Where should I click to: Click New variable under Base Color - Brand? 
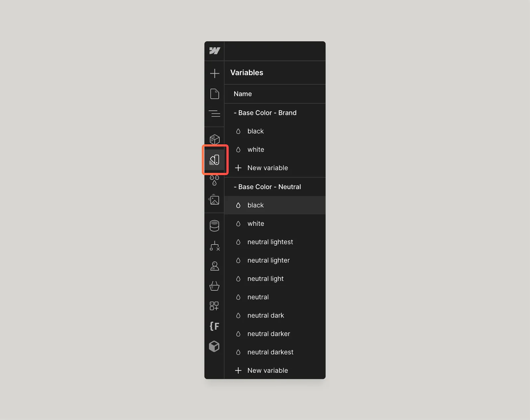click(267, 168)
